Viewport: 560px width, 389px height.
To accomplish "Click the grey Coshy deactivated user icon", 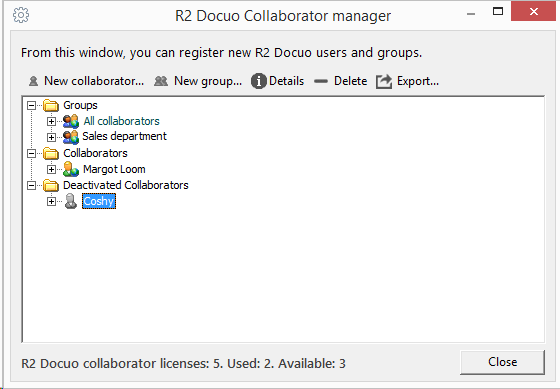I will (71, 201).
